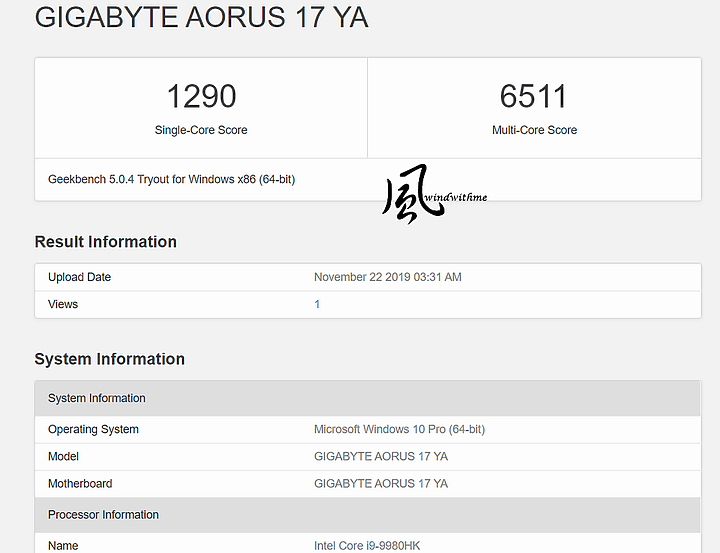Select the Motherboard value GIGABYTE AORUS 17 YA
Image resolution: width=720 pixels, height=553 pixels.
point(381,483)
